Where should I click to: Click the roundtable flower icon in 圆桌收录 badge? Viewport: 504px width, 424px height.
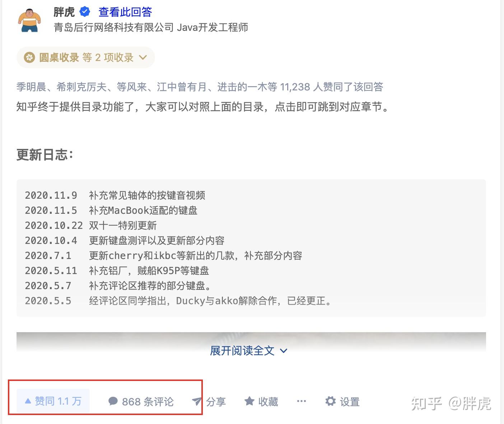tap(29, 57)
